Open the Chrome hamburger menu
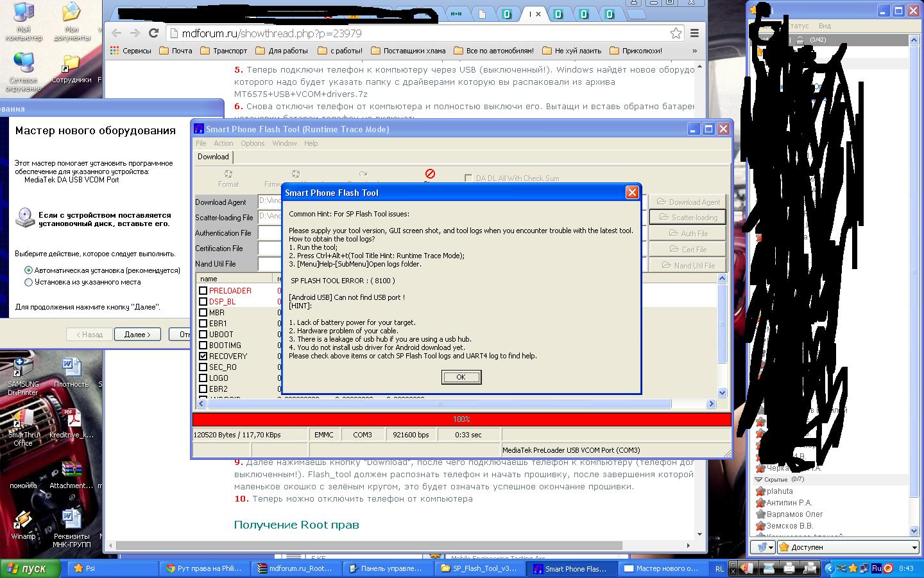The image size is (924, 578). 694,33
